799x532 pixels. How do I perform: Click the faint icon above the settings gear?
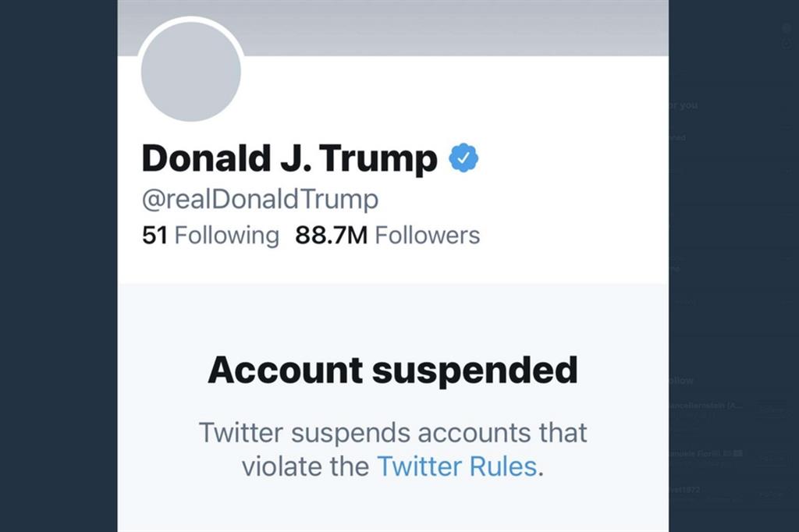click(787, 28)
